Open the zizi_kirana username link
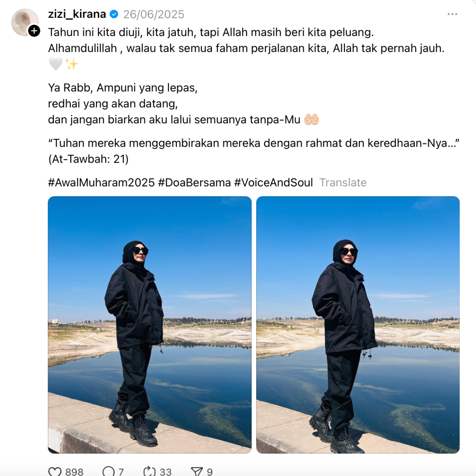 pyautogui.click(x=77, y=14)
